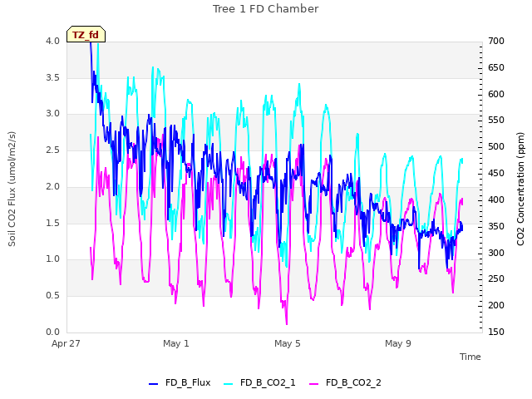
Task: Click the 500 right axis tick label
Action: pos(496,146)
